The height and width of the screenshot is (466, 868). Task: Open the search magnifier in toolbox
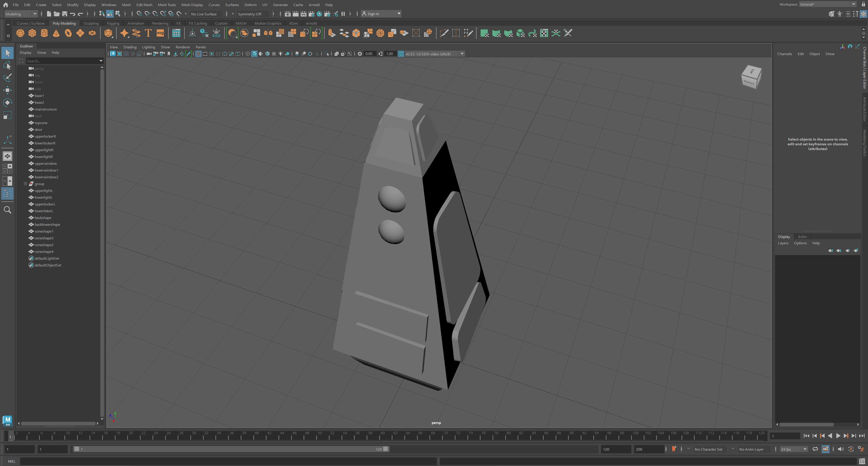(7, 210)
